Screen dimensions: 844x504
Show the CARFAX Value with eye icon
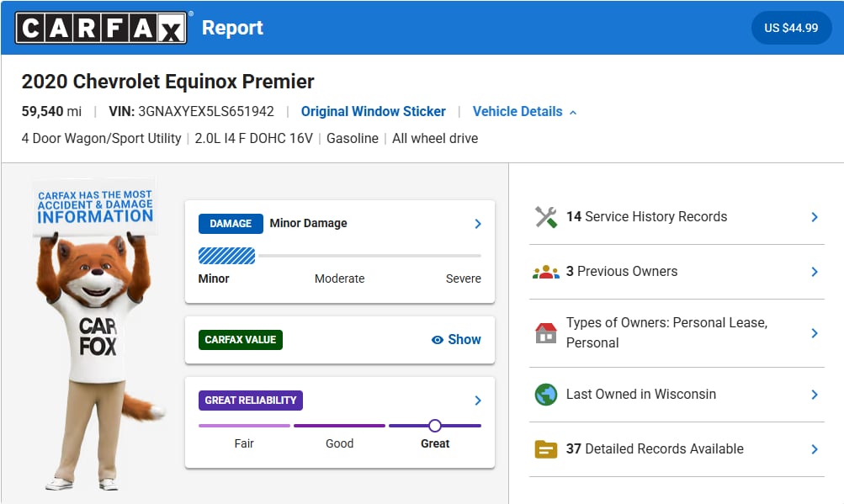click(x=456, y=340)
